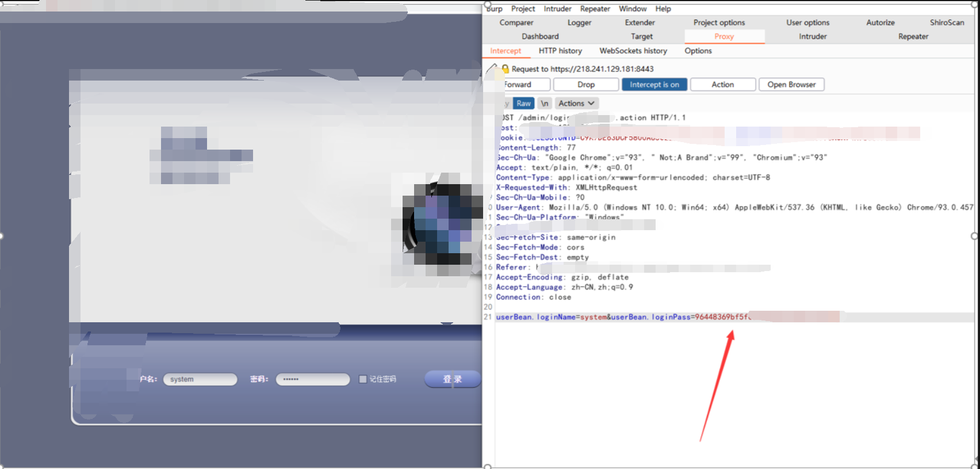Click the X-Requested-With header line
The height and width of the screenshot is (469, 980).
pos(566,188)
